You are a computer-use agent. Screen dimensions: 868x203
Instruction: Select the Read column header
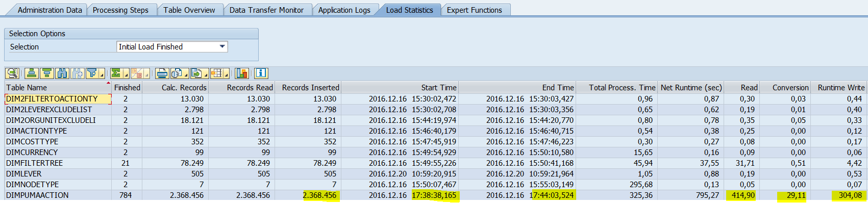point(741,88)
